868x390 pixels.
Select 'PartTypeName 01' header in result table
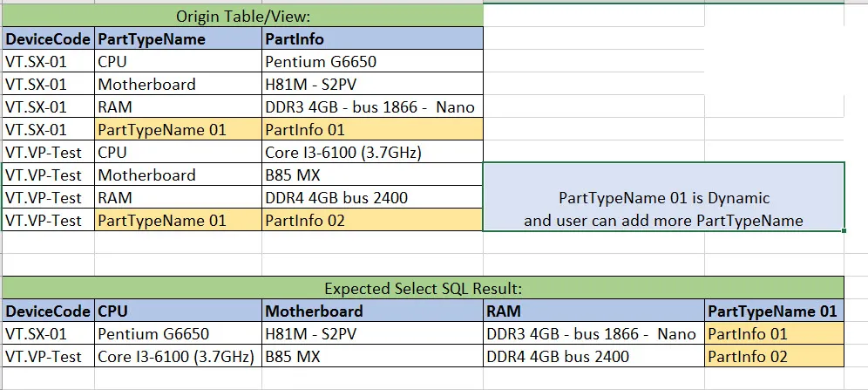(x=773, y=311)
